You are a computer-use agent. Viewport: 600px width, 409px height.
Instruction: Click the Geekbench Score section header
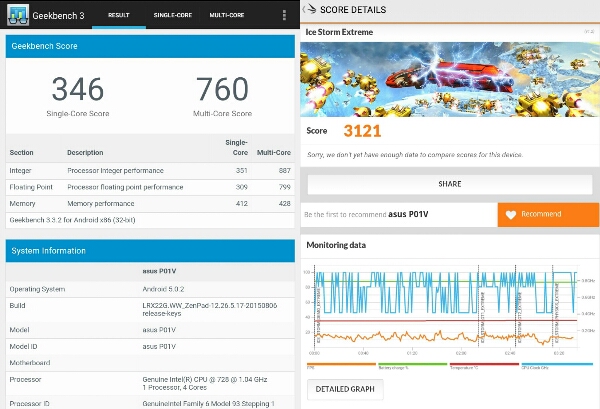click(150, 46)
